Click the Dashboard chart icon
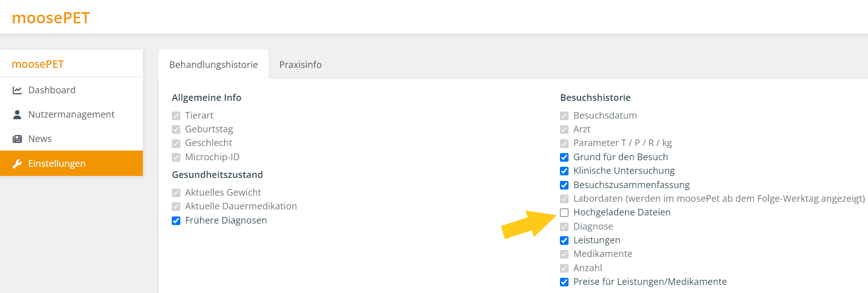 click(17, 90)
